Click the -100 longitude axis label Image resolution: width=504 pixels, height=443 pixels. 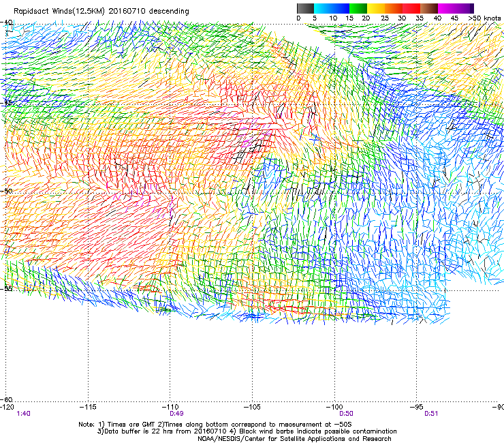click(x=334, y=407)
